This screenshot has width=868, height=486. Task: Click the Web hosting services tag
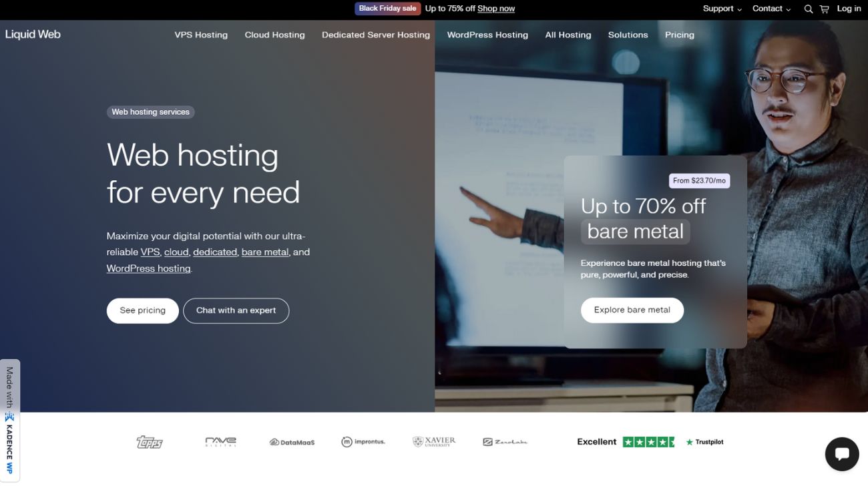click(150, 112)
